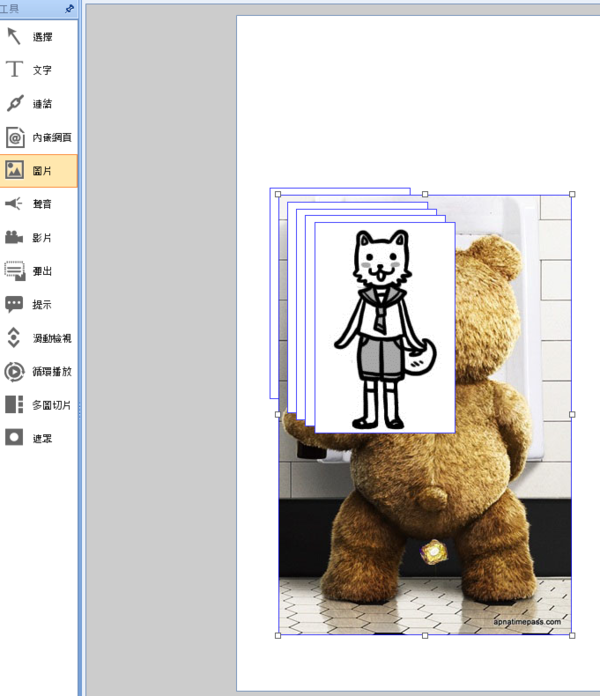Click the right-middle handle of the bear image
The image size is (600, 696).
pos(572,414)
